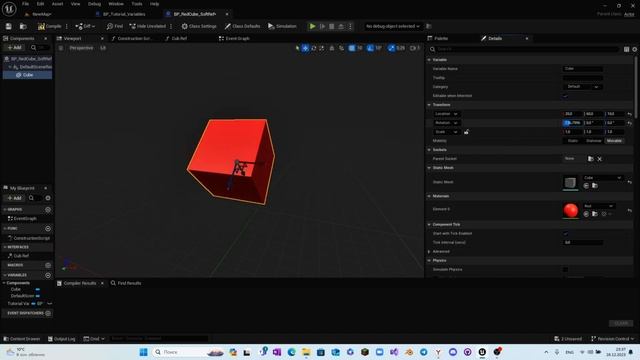Open the Perspective view mode dropdown
The image size is (640, 360).
pos(81,48)
